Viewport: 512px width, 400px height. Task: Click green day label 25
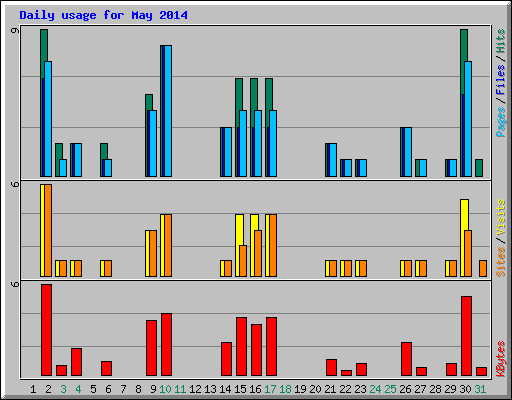[390, 389]
